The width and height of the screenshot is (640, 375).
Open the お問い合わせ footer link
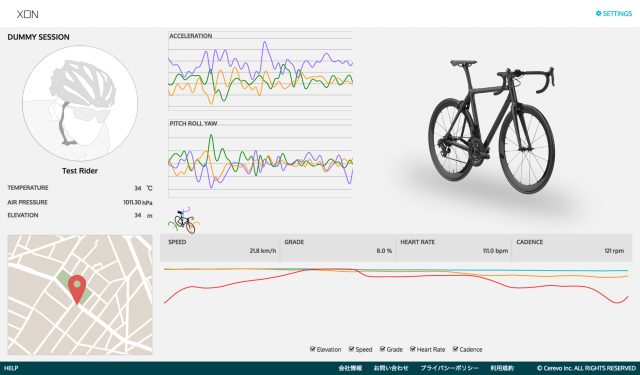pos(391,368)
